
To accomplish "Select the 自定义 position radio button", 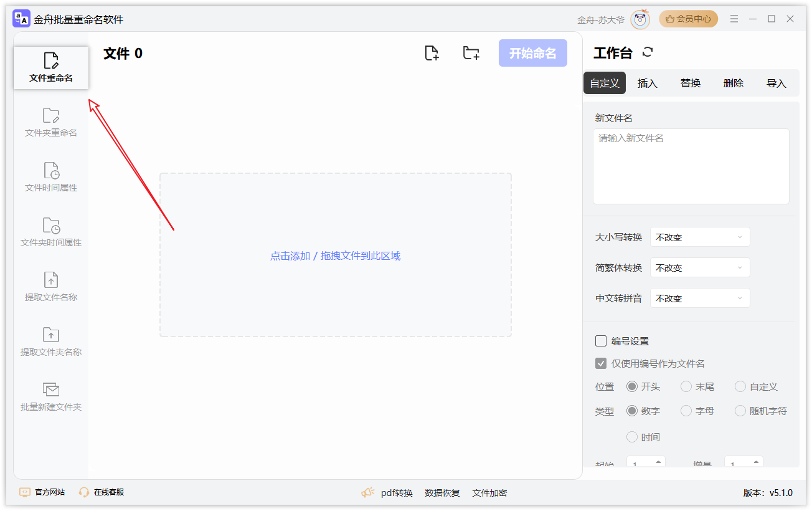I will point(740,386).
